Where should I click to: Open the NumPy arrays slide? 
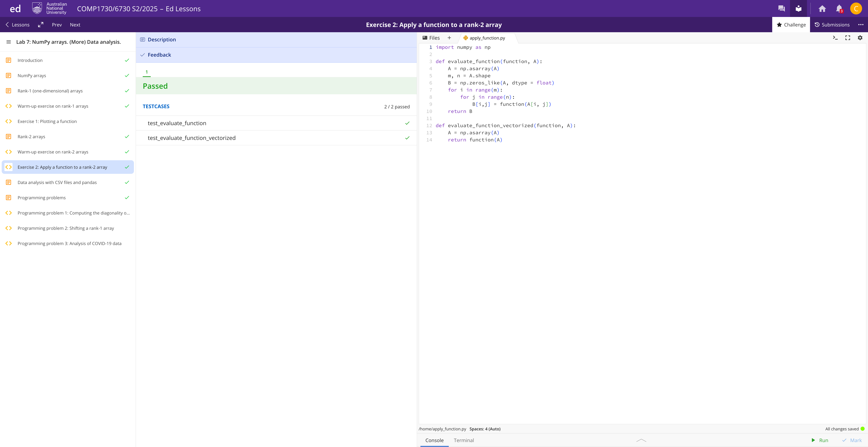68,75
